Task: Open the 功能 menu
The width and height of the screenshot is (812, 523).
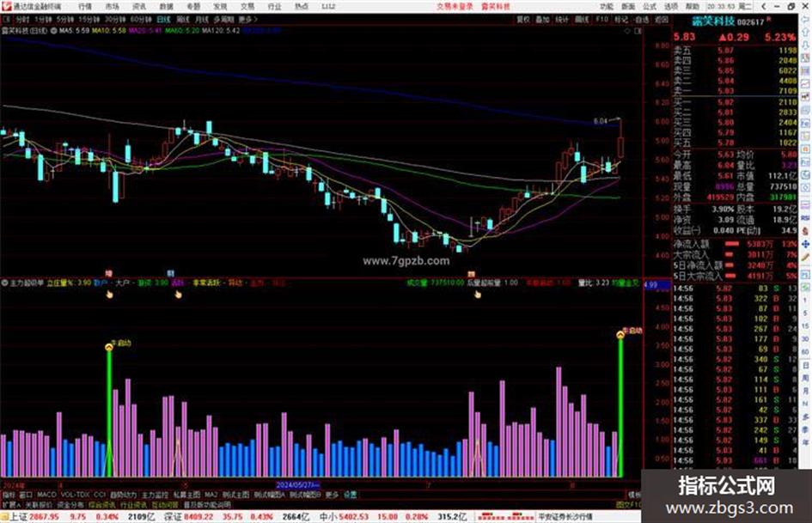Action: [607, 7]
